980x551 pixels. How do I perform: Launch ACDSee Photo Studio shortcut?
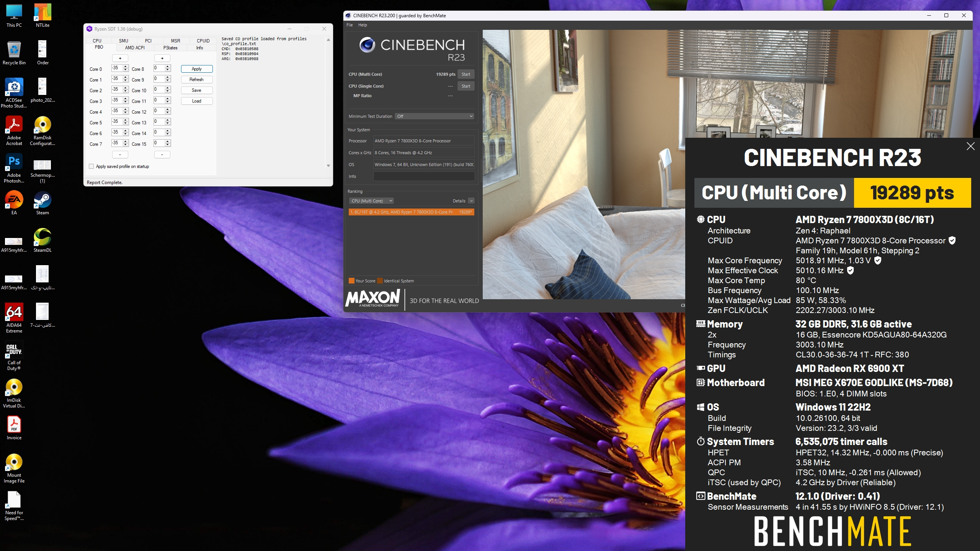tap(14, 93)
